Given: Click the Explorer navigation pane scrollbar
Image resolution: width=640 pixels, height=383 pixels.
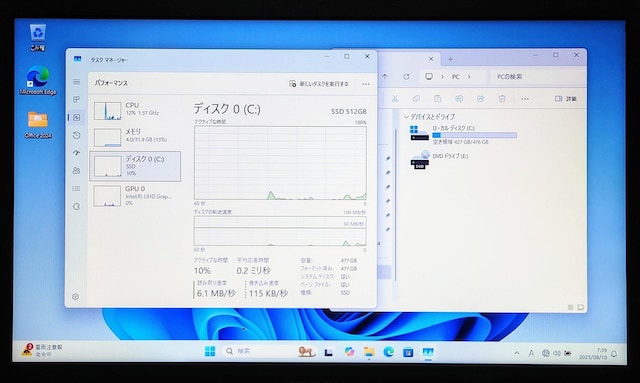Looking at the screenshot, I should click(x=396, y=204).
